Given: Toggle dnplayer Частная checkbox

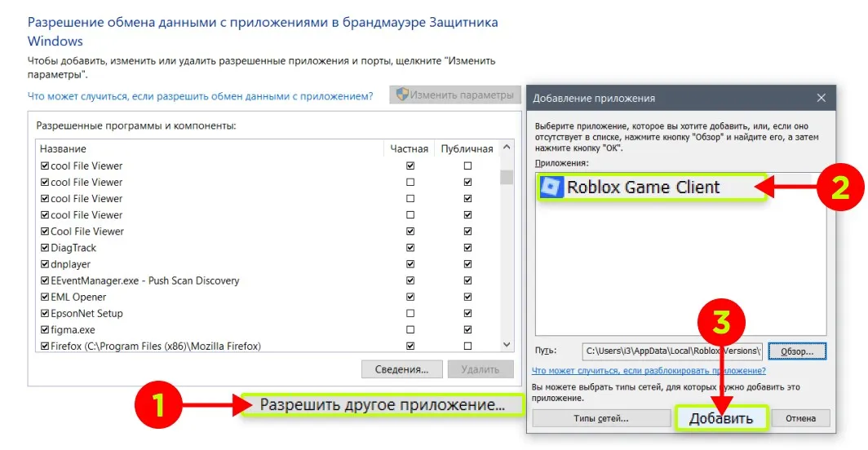Looking at the screenshot, I should click(410, 264).
